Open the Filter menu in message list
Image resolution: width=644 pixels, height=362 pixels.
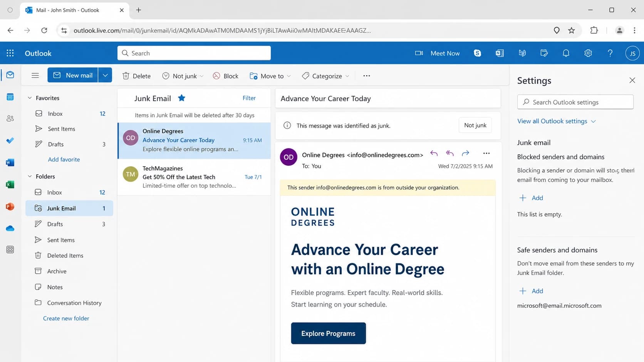coord(249,98)
